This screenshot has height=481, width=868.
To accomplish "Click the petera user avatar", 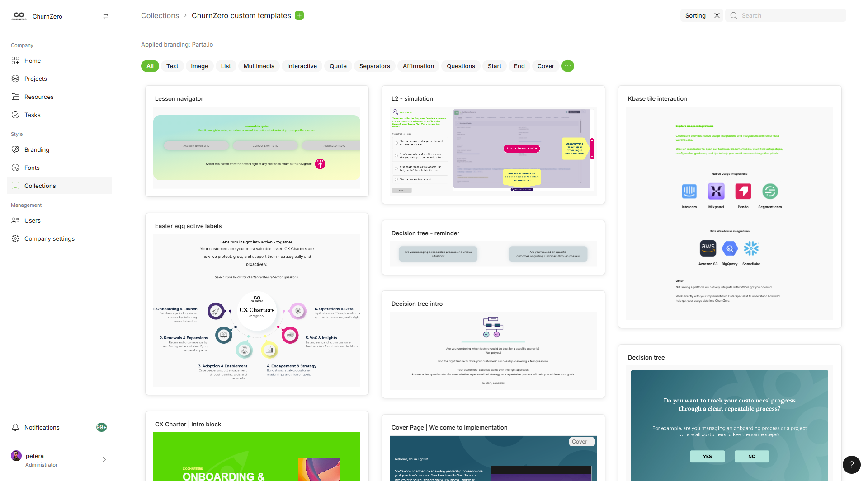I will tap(16, 456).
